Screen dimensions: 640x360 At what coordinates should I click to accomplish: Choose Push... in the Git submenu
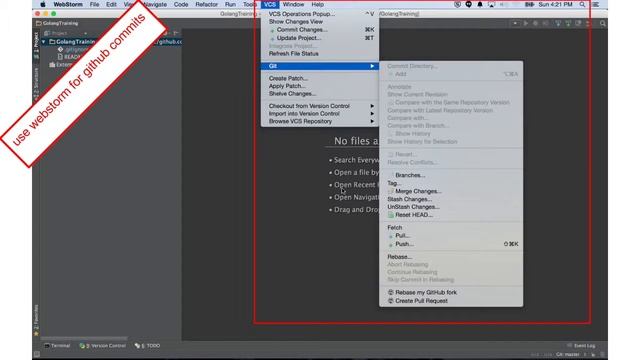click(451, 244)
